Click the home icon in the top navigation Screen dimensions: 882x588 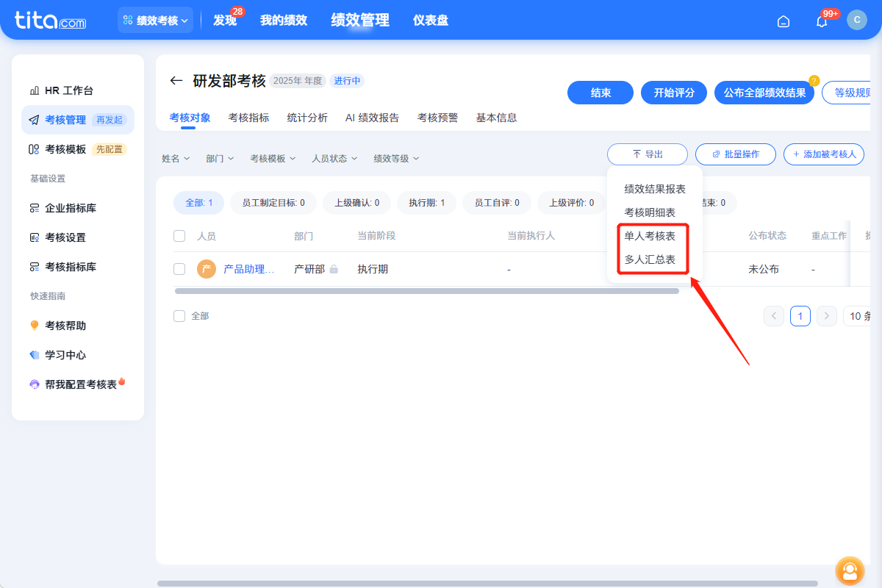click(x=783, y=21)
